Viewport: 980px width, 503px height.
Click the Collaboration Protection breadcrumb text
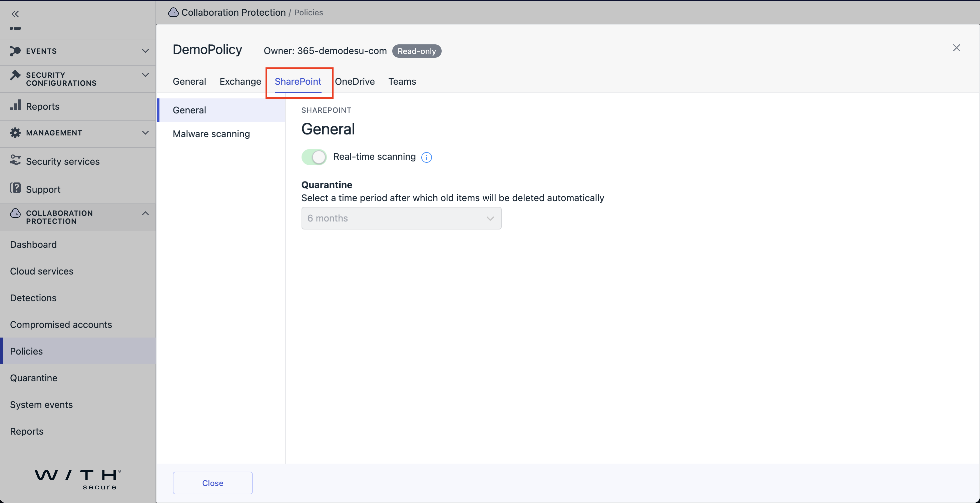[x=233, y=13]
